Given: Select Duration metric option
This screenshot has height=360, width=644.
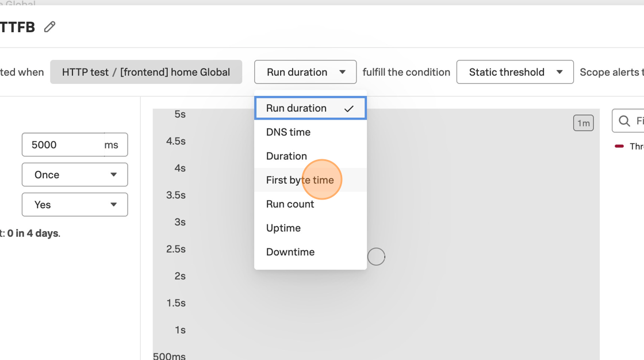Looking at the screenshot, I should tap(286, 156).
